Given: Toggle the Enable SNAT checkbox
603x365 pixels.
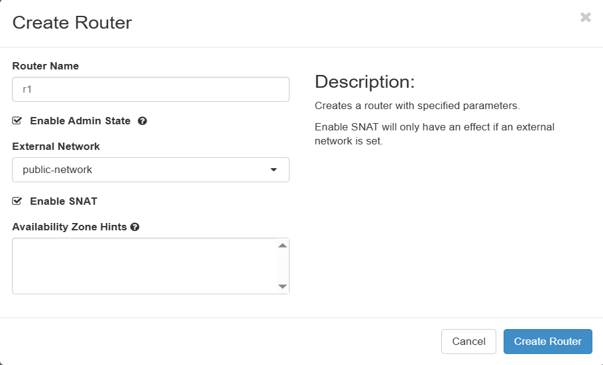Looking at the screenshot, I should point(17,201).
